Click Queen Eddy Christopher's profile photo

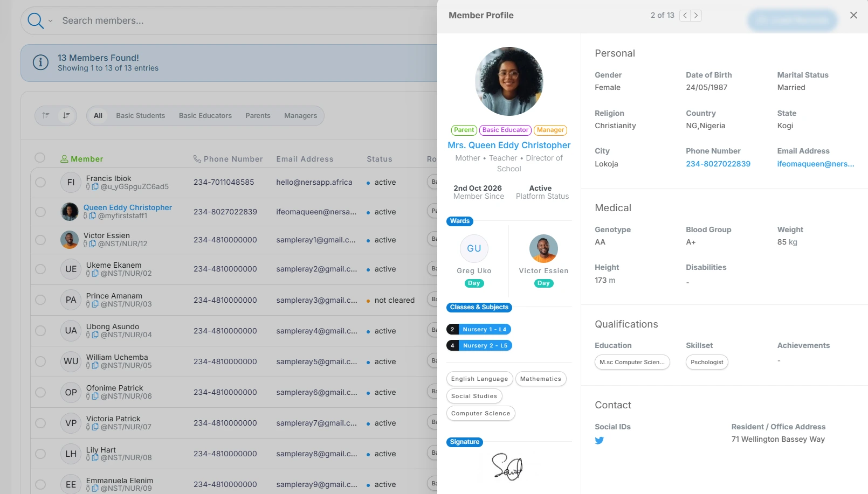(509, 81)
